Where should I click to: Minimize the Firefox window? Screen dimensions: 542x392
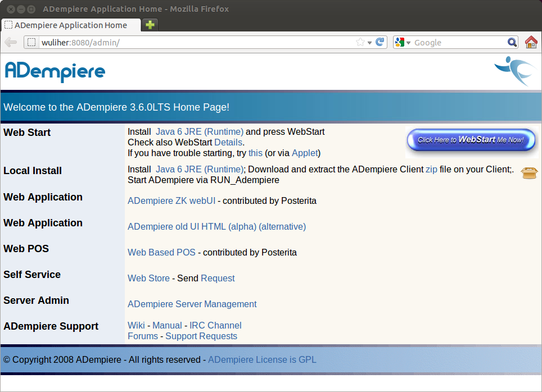[21, 9]
